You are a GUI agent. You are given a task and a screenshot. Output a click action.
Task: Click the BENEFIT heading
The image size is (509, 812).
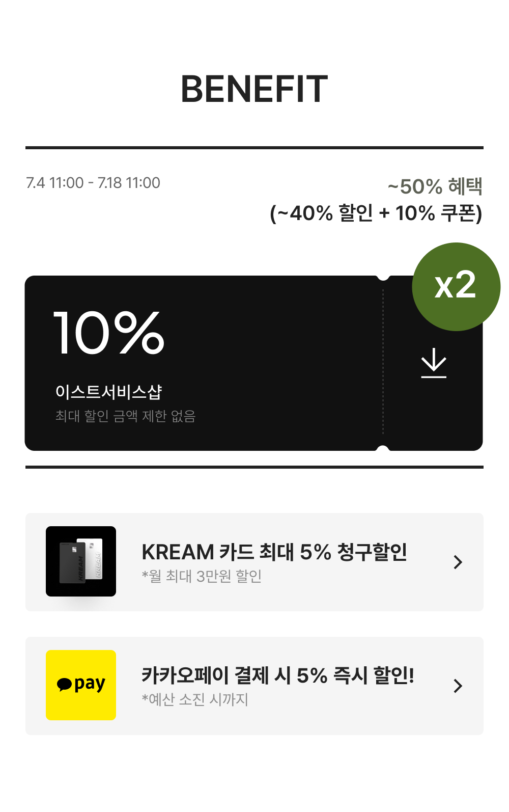coord(254,89)
